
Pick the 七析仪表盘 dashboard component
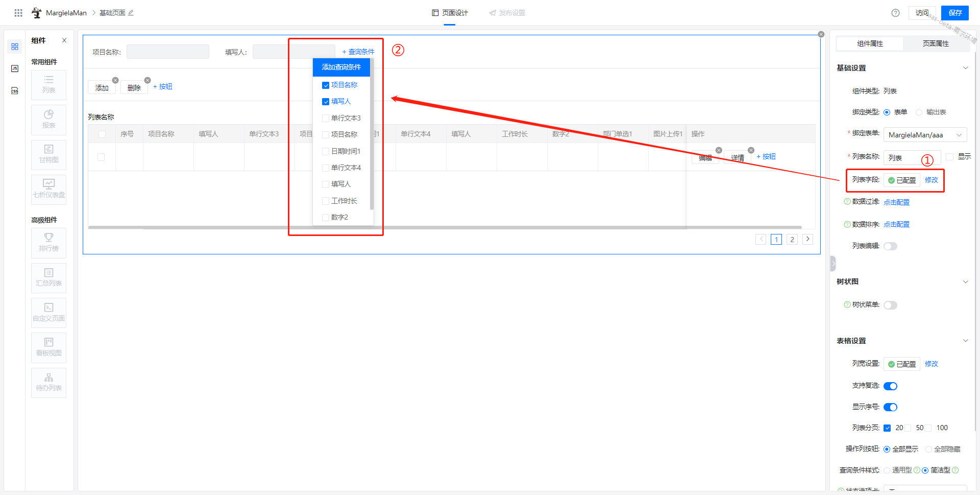[48, 189]
